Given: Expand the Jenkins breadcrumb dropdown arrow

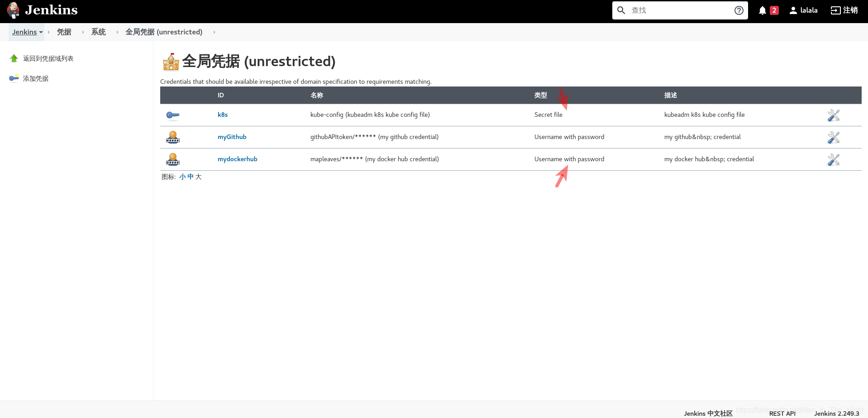Looking at the screenshot, I should [41, 32].
